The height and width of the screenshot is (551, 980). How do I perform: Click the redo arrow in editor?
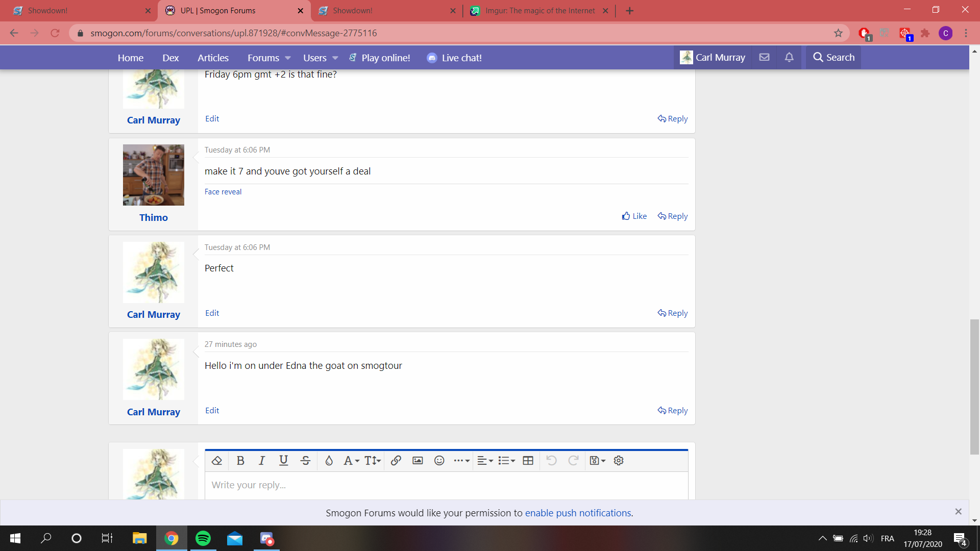point(573,461)
